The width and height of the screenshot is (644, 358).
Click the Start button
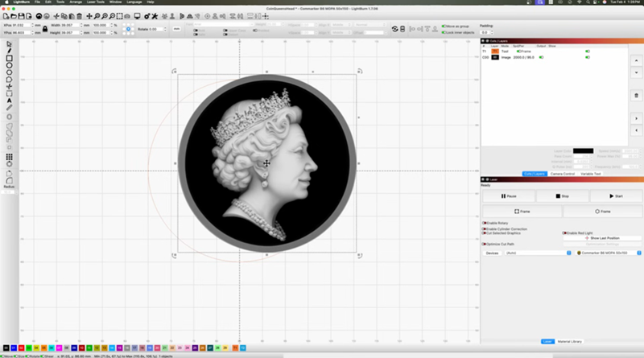coord(616,196)
